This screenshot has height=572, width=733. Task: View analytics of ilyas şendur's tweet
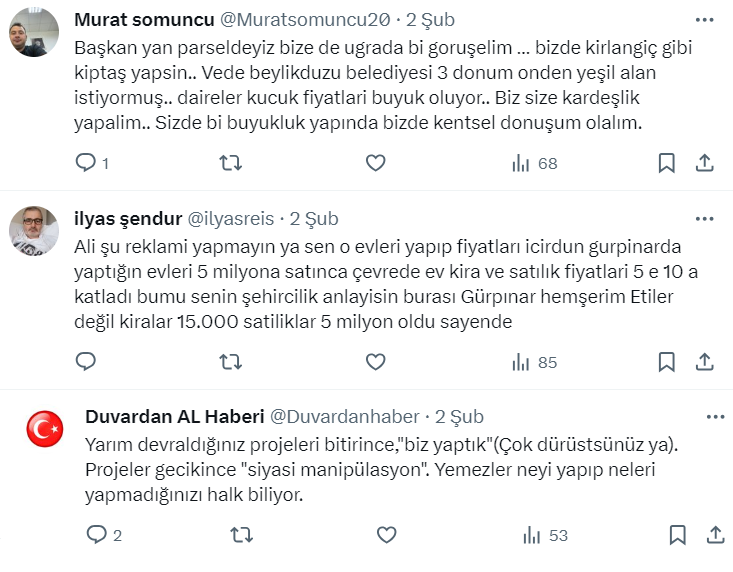click(534, 362)
